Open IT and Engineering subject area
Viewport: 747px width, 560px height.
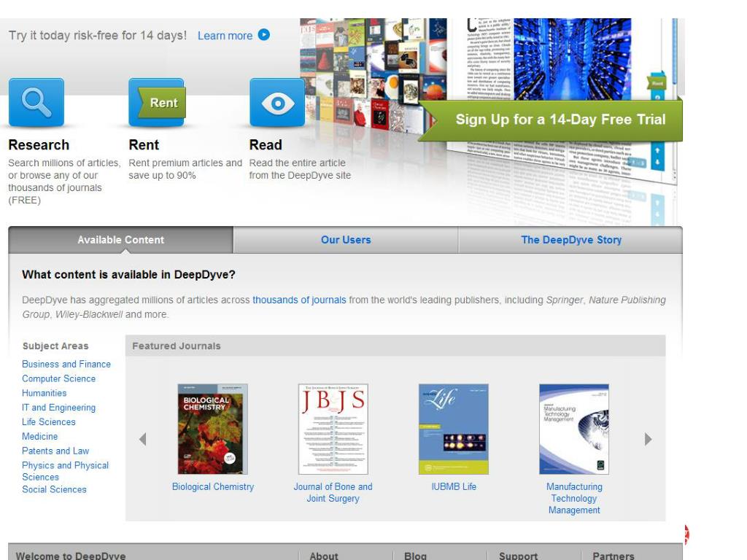click(x=58, y=408)
